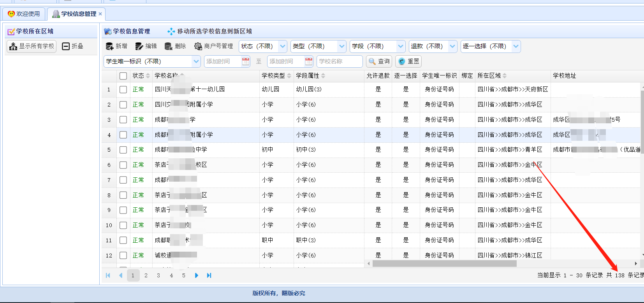The height and width of the screenshot is (303, 644).
Task: Sort by 状态 column sort arrows
Action: coord(148,76)
